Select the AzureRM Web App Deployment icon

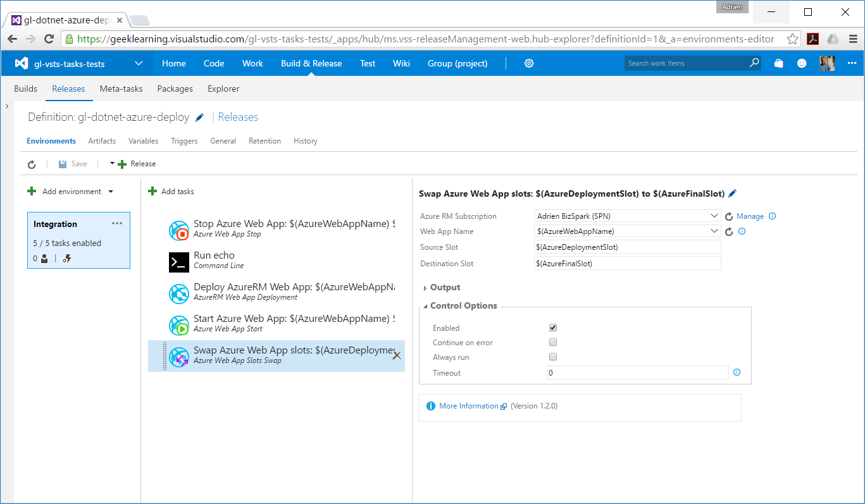click(x=179, y=294)
